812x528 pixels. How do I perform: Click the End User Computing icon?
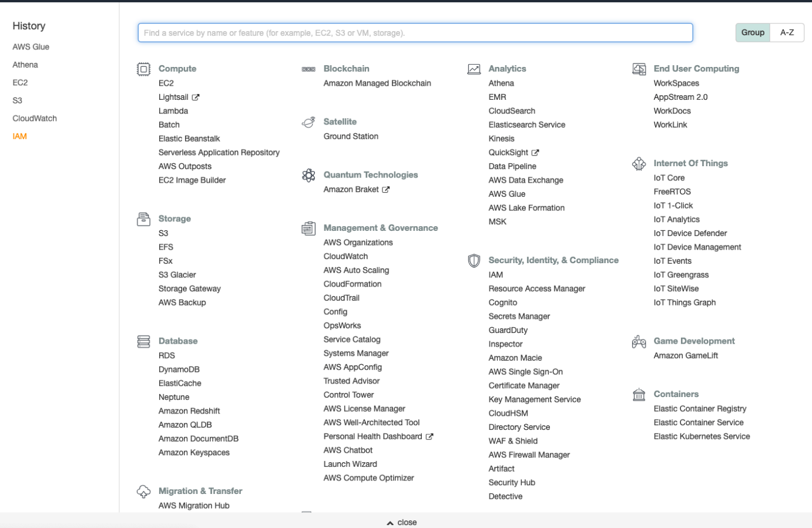(639, 69)
